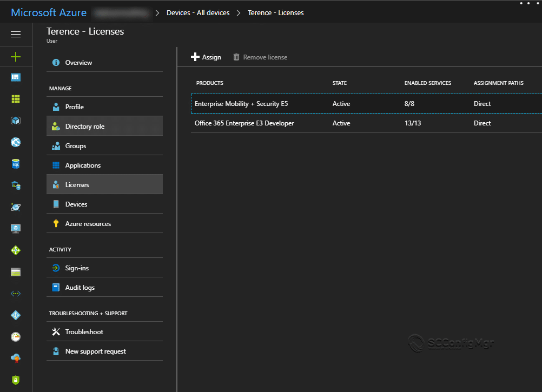The width and height of the screenshot is (542, 392).
Task: Sort by the State column header
Action: pos(340,83)
